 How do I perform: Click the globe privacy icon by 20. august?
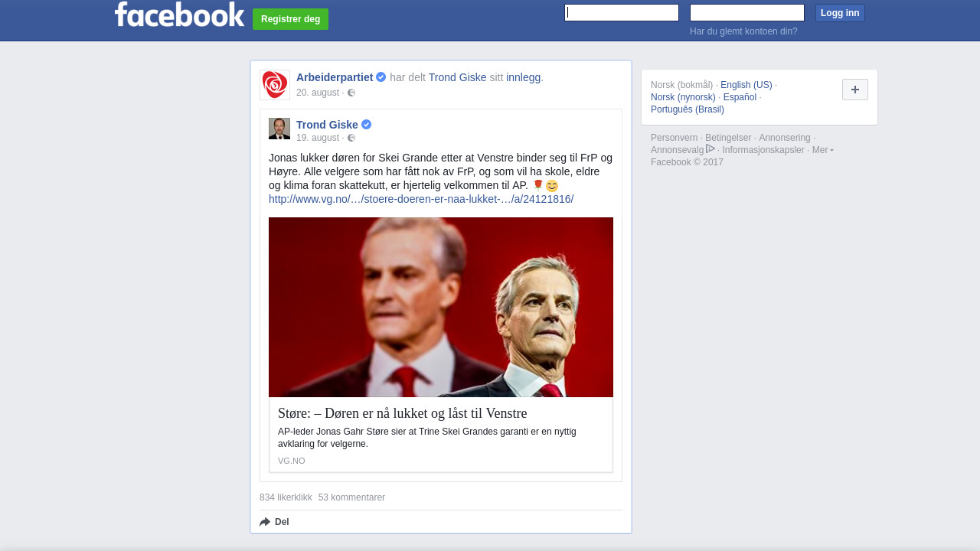(351, 93)
